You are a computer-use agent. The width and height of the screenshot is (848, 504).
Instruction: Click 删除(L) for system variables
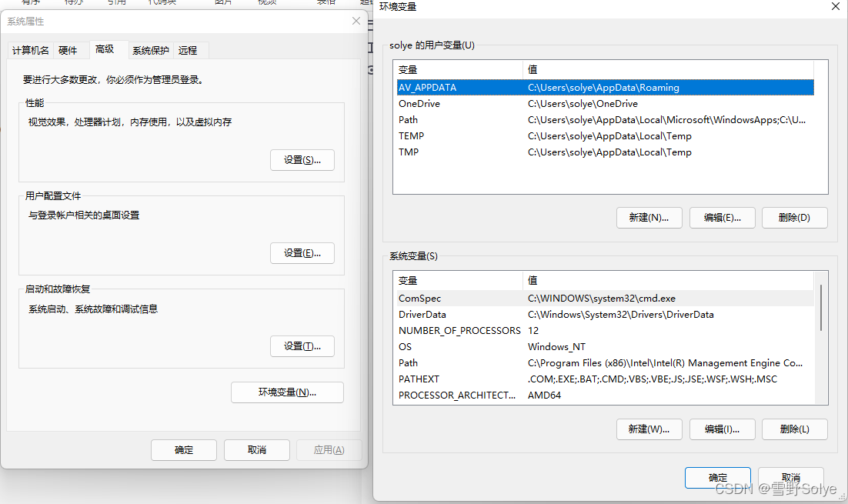click(x=794, y=429)
